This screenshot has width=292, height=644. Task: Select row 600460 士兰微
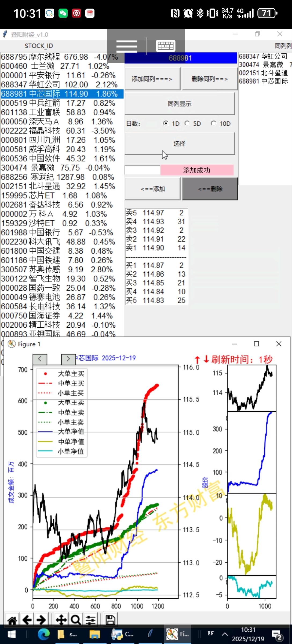click(62, 66)
